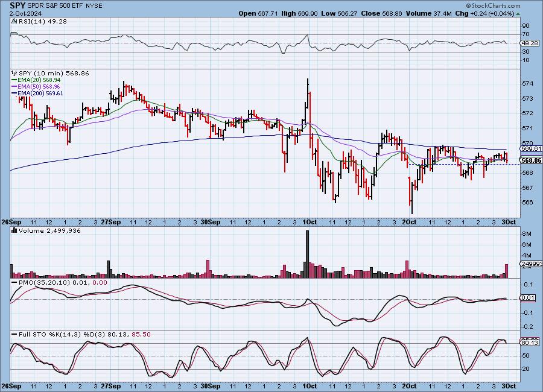Click the PMO(35,20,10) 0.01, 0.00 label
543x392 pixels.
point(63,283)
